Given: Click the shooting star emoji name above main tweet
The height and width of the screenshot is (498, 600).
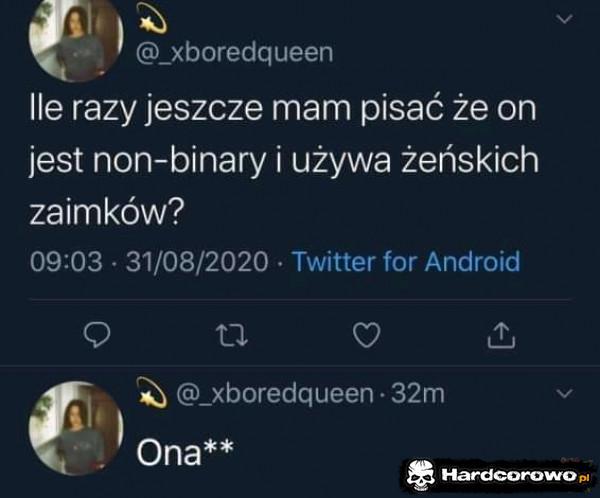Looking at the screenshot, I should pos(153,18).
